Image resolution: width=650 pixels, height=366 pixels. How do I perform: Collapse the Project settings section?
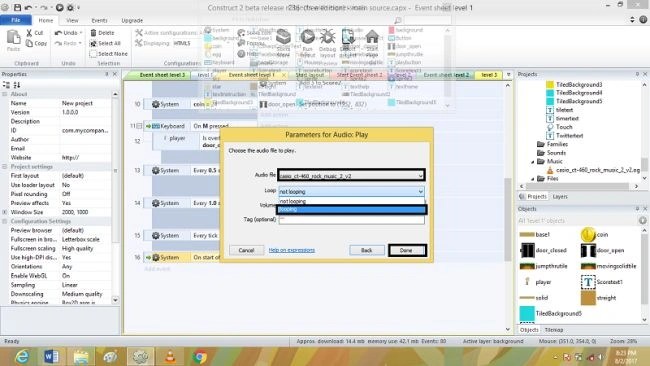(x=5, y=167)
